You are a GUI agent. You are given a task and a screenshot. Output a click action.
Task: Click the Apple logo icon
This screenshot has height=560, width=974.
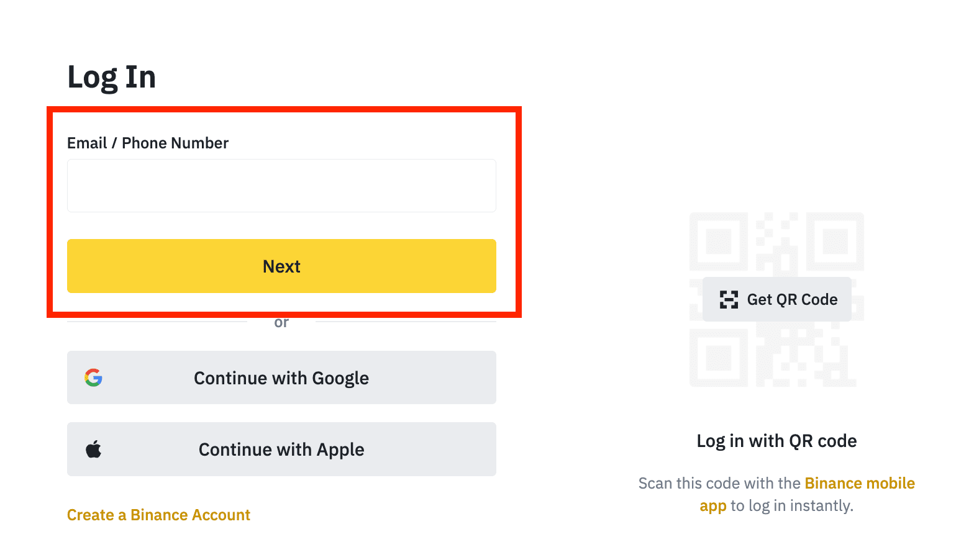[93, 449]
